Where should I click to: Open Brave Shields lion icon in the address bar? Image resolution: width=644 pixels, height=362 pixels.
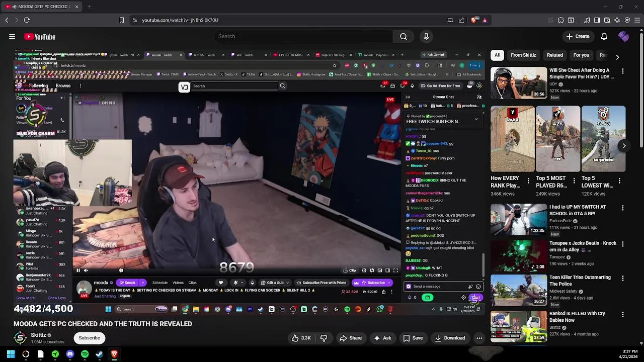pyautogui.click(x=474, y=20)
